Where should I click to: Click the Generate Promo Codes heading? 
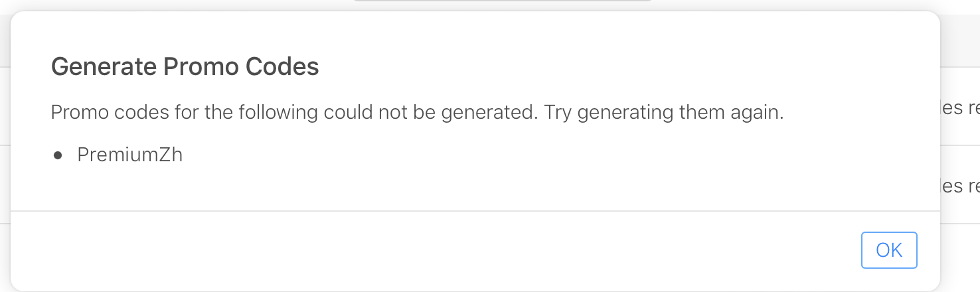pos(185,67)
